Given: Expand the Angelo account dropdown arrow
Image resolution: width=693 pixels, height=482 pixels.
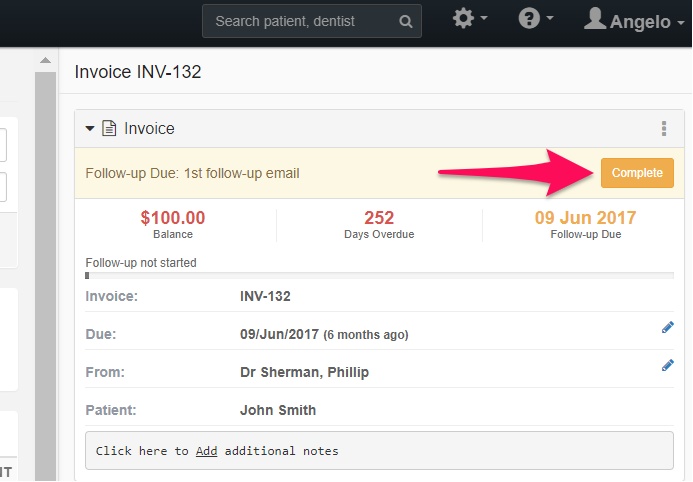Looking at the screenshot, I should tap(681, 22).
